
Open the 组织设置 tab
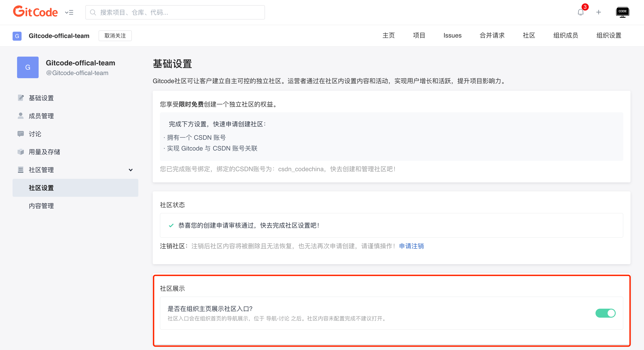609,35
